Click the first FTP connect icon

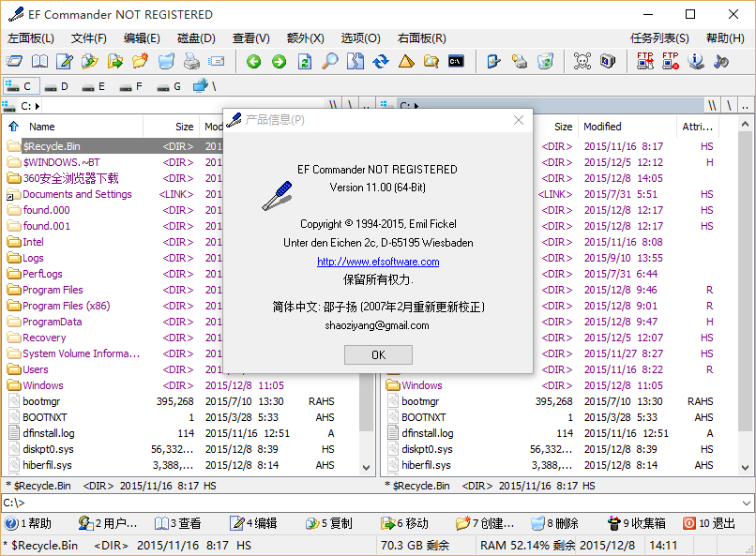point(644,62)
